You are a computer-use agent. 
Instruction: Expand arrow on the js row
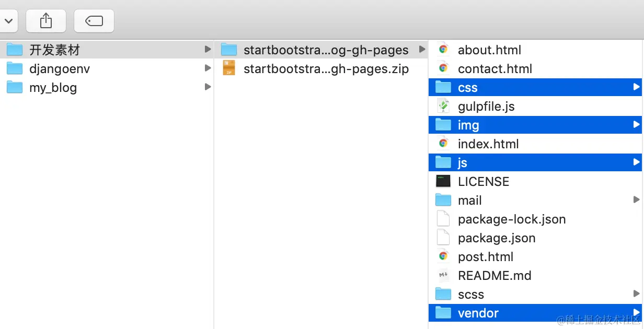(x=636, y=162)
